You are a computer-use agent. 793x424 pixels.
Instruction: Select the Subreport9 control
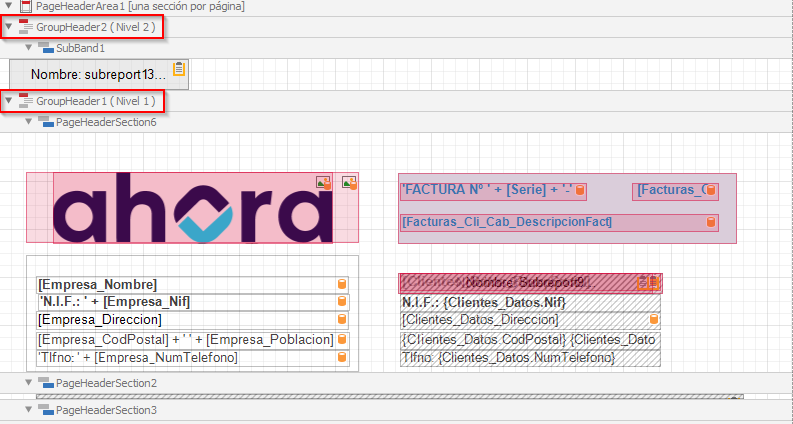[531, 283]
